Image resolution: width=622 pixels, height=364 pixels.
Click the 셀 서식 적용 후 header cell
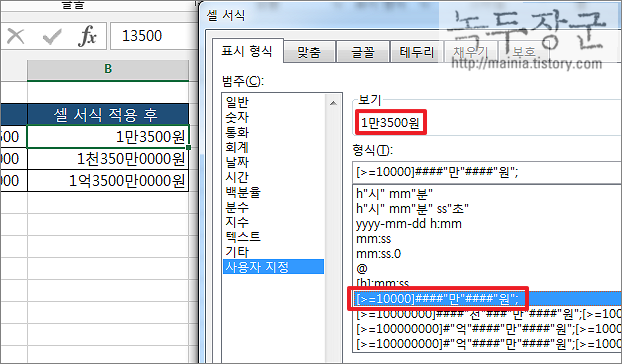coord(108,115)
